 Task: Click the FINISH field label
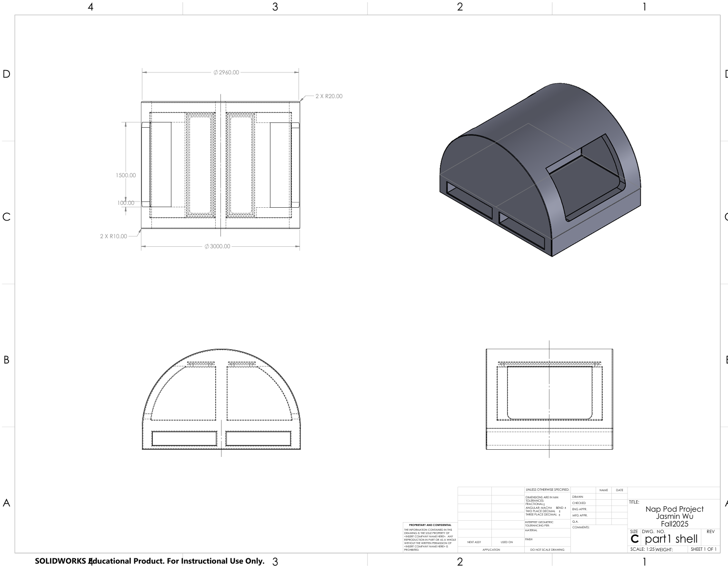click(x=529, y=539)
